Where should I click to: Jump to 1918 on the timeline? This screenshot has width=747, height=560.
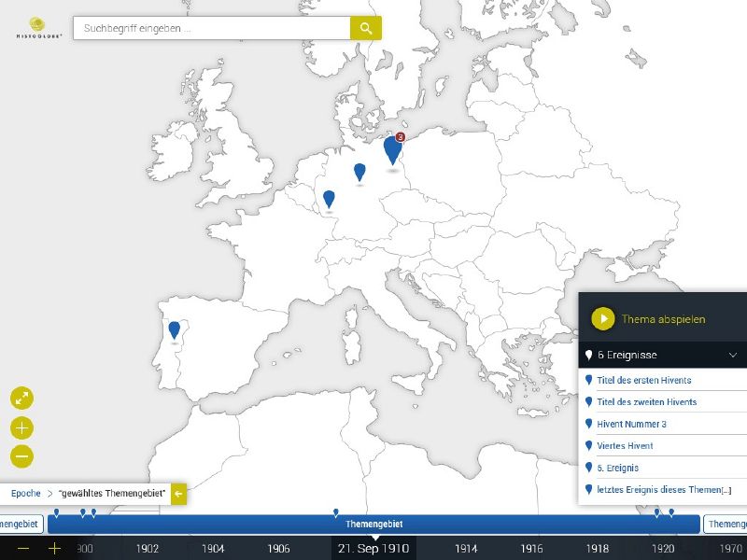click(598, 548)
